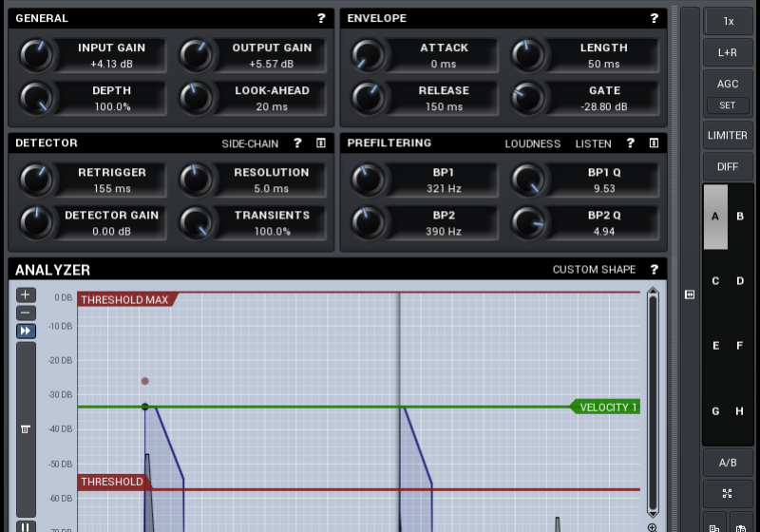
Task: Enable Loudness in Prefiltering
Action: 532,143
